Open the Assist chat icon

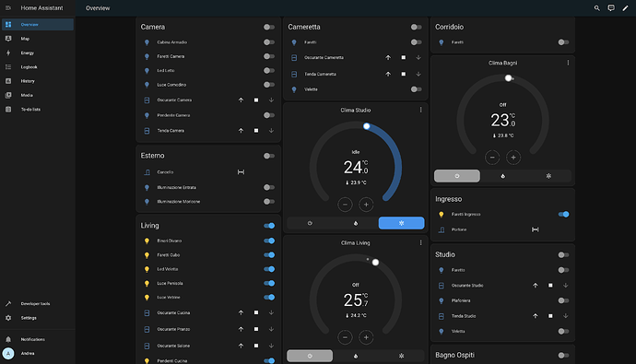pyautogui.click(x=611, y=7)
